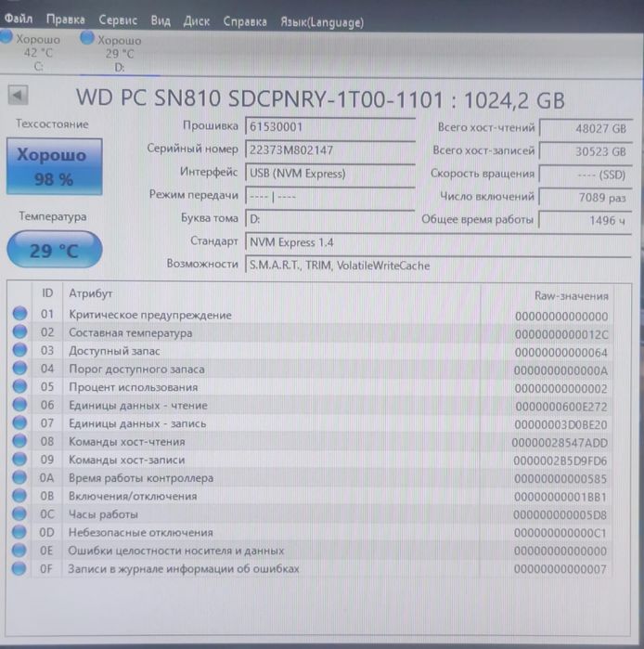The width and height of the screenshot is (644, 649).
Task: Select the Включения/отключения row
Action: [x=311, y=497]
